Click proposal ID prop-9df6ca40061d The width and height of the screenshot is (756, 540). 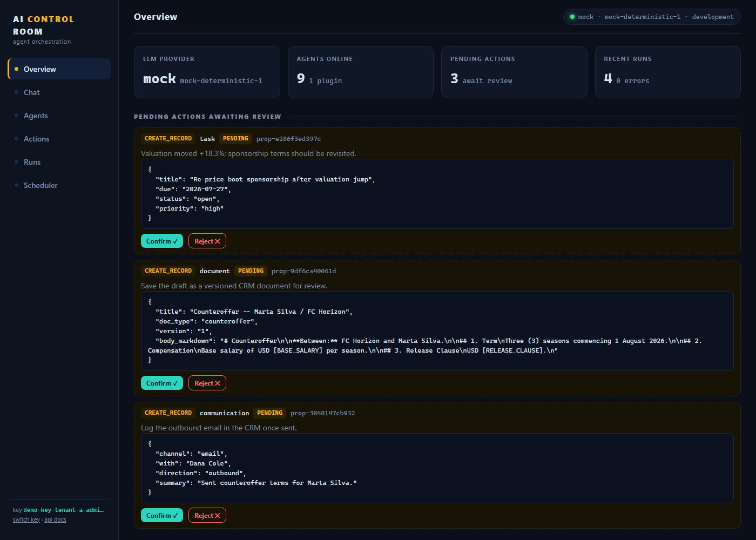point(303,271)
